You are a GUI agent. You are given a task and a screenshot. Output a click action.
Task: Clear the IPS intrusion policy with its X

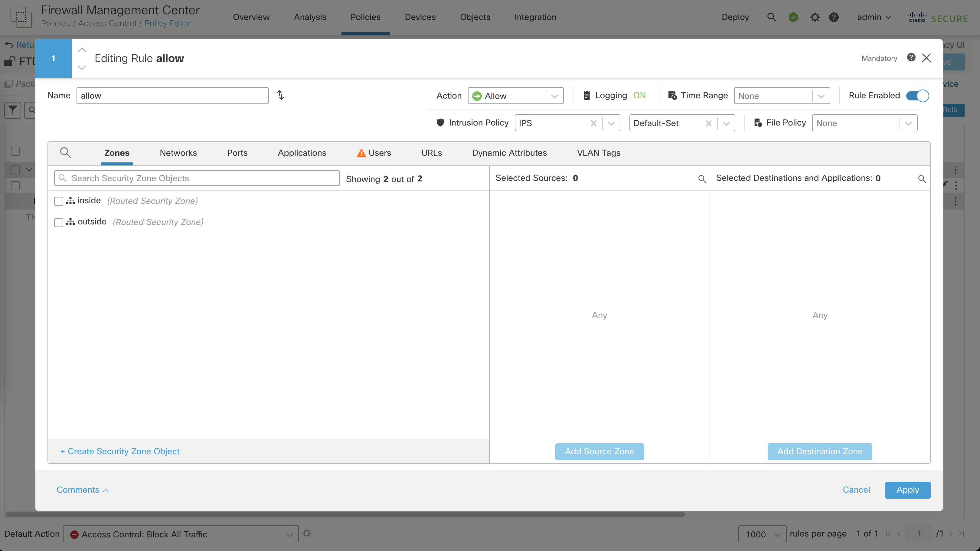(593, 123)
